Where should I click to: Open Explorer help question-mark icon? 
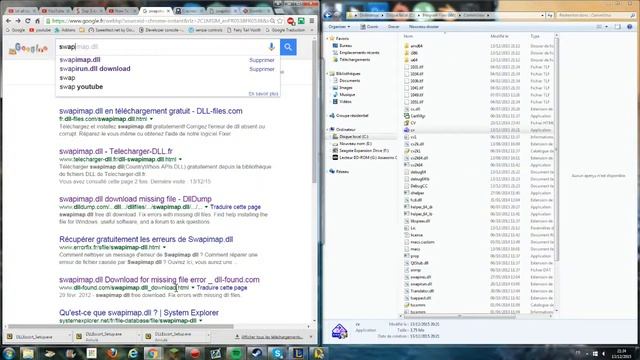[x=630, y=27]
